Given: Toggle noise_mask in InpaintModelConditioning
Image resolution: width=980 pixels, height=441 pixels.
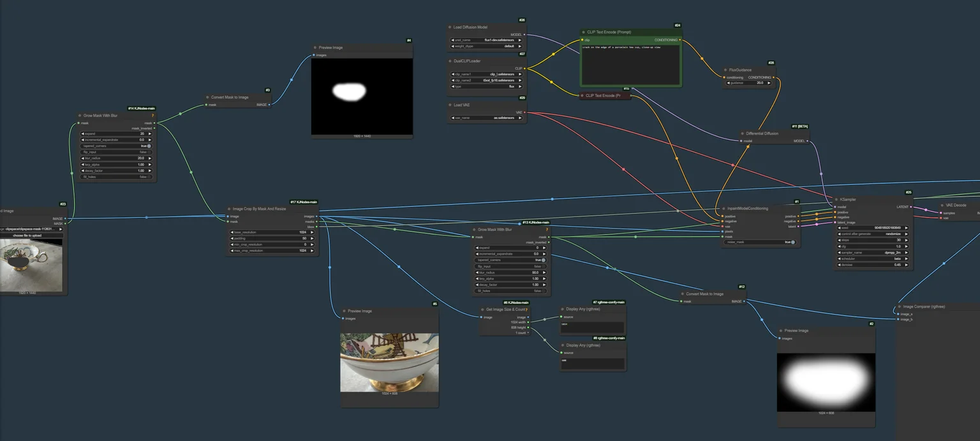Looking at the screenshot, I should 759,243.
